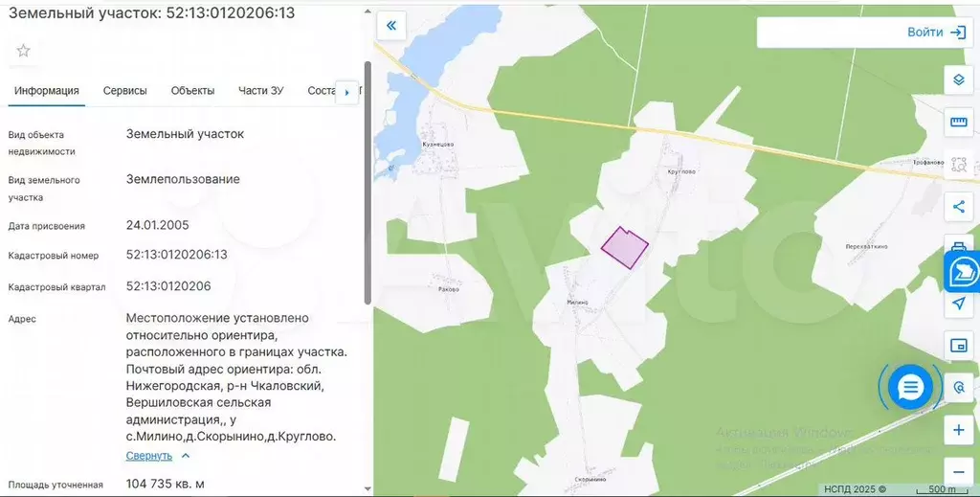Zoom in the map with plus

[x=958, y=430]
